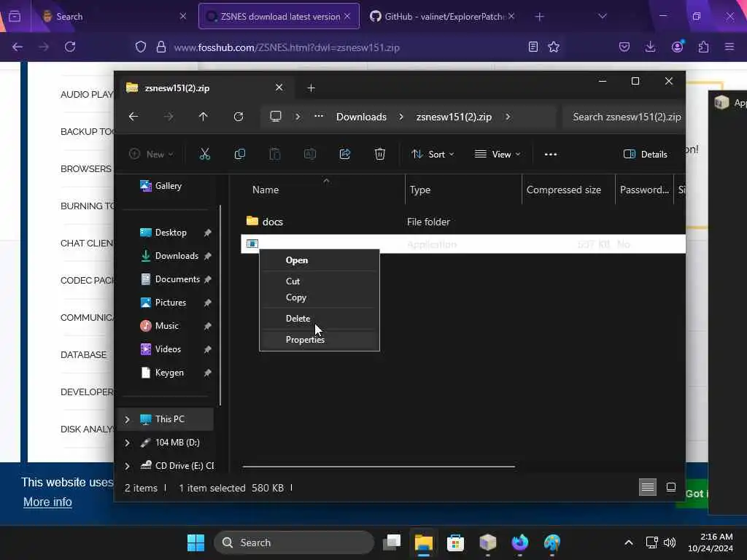Choose Copy in the context menu

(x=320, y=297)
